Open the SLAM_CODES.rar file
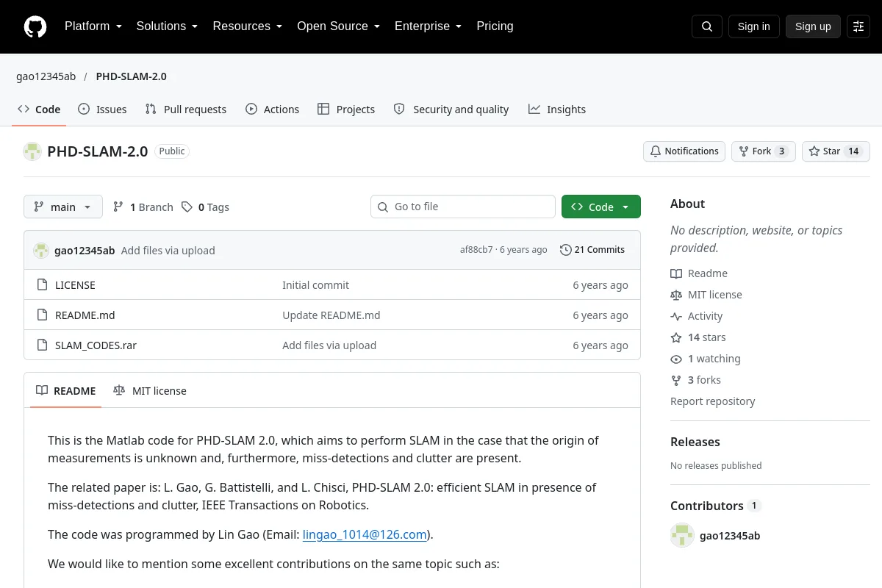This screenshot has height=588, width=882. point(96,345)
